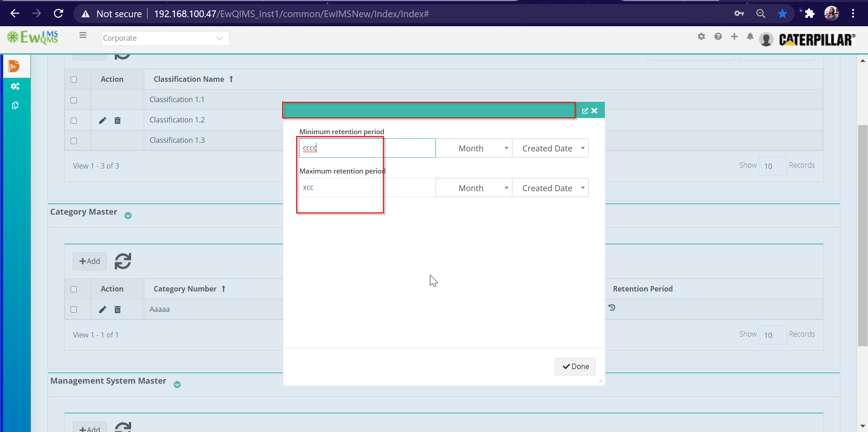Select all classifications header checkbox
Viewport: 868px width, 432px height.
74,80
